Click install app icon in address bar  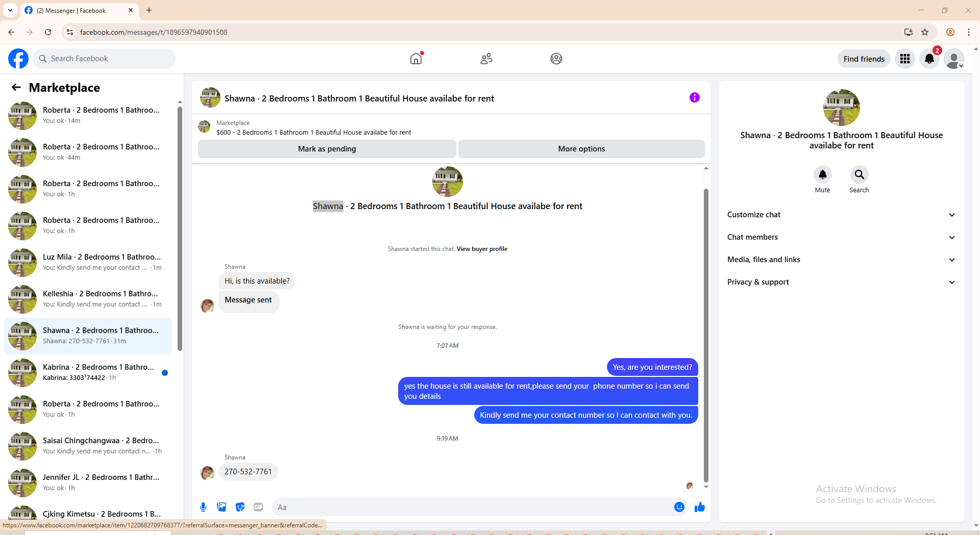pyautogui.click(x=909, y=32)
